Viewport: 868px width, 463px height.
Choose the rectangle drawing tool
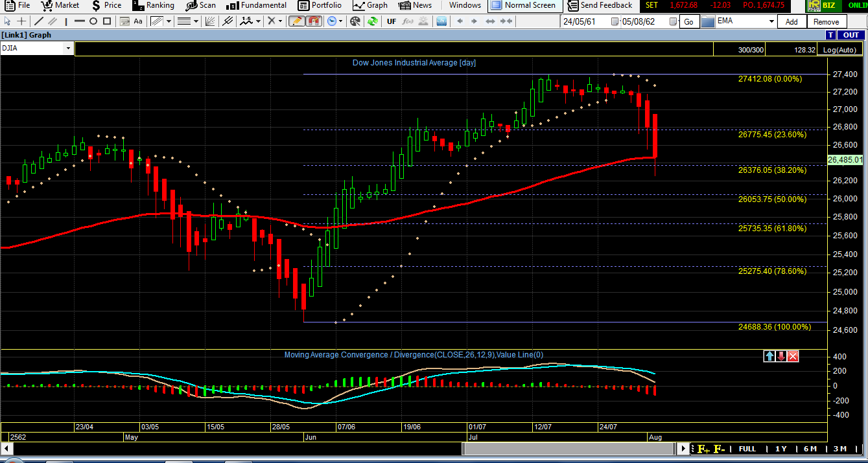pos(107,21)
